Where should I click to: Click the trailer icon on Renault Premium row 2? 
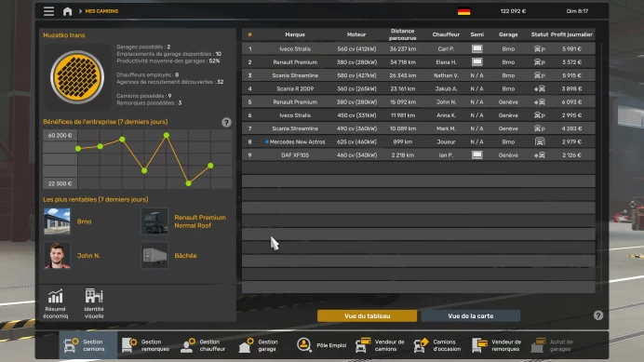tap(476, 62)
